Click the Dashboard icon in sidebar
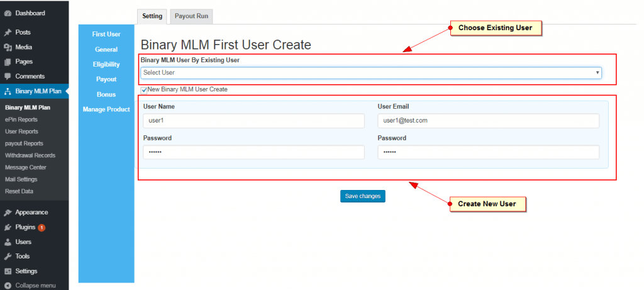Screen dimensions: 644x290 click(8, 13)
